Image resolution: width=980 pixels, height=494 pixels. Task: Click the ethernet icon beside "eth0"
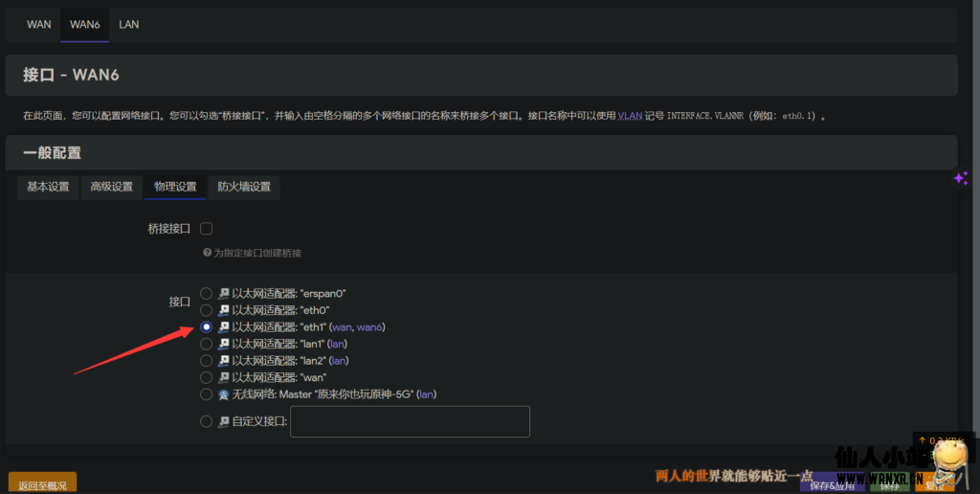pos(224,310)
